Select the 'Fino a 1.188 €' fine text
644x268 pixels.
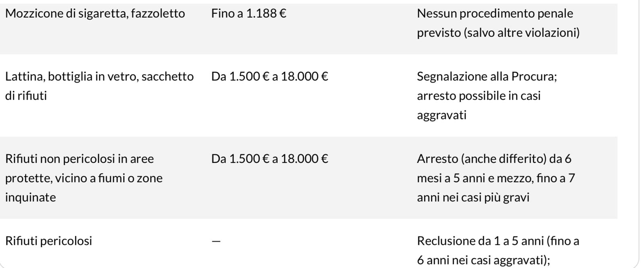tap(249, 13)
